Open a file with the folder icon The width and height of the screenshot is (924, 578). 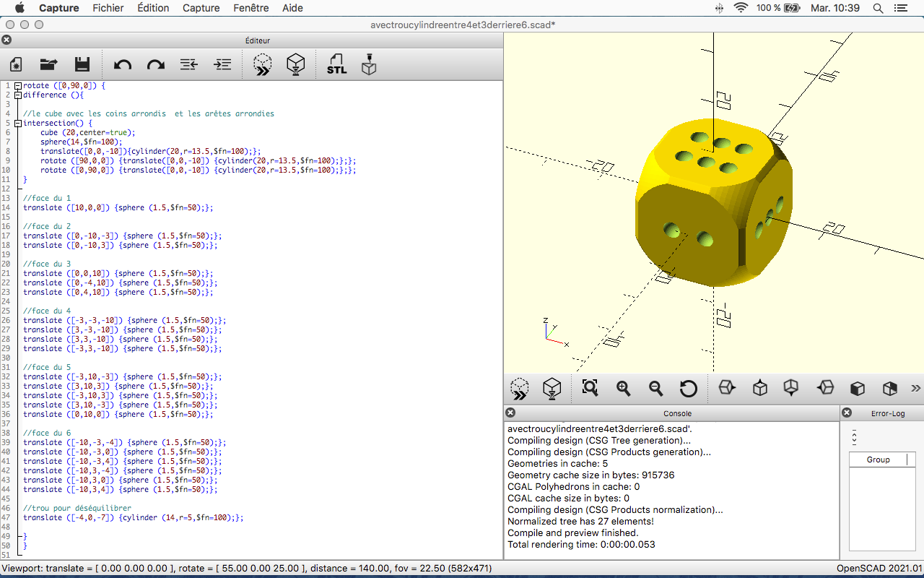pos(48,65)
